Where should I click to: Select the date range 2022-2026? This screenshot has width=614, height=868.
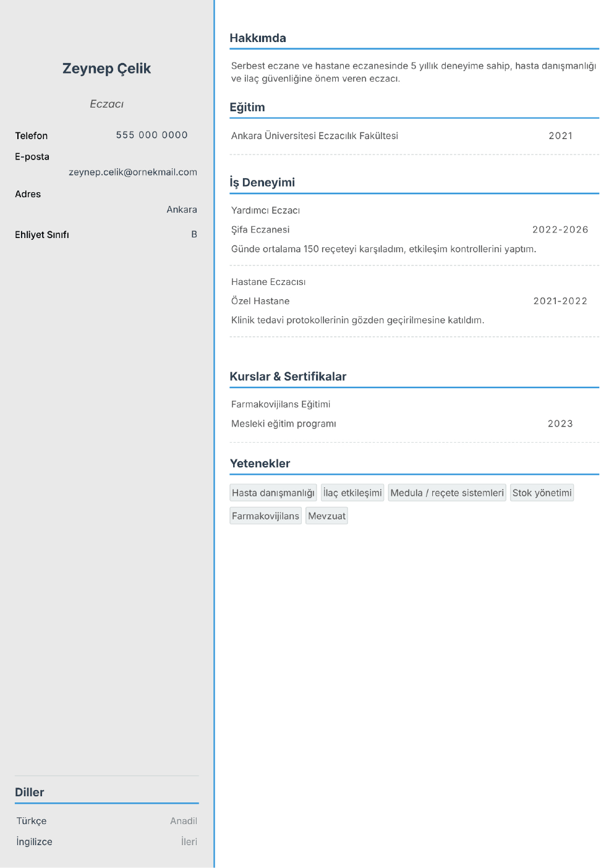coord(560,229)
